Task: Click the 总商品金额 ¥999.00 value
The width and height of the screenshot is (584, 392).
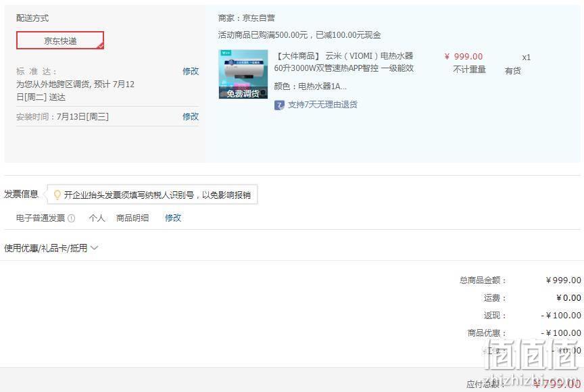Action: [x=564, y=280]
